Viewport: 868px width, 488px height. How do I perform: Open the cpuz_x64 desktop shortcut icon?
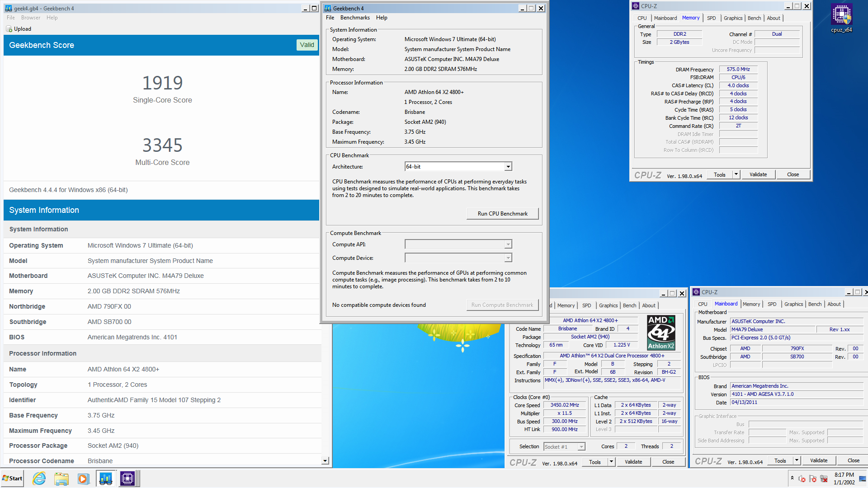pyautogui.click(x=841, y=18)
